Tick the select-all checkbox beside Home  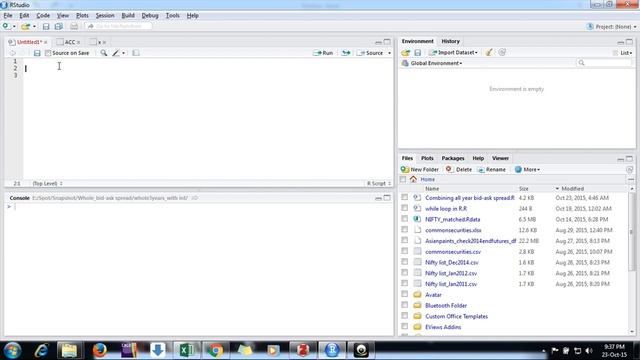coord(403,179)
